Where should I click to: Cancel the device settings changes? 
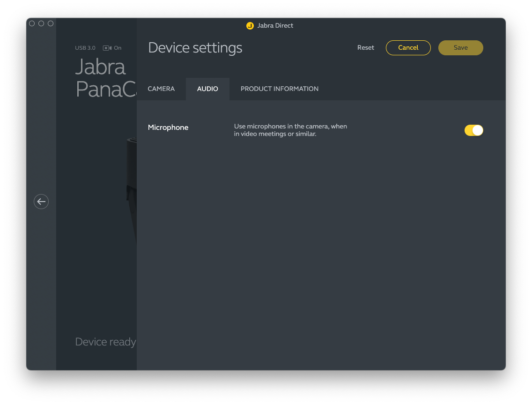coord(408,47)
